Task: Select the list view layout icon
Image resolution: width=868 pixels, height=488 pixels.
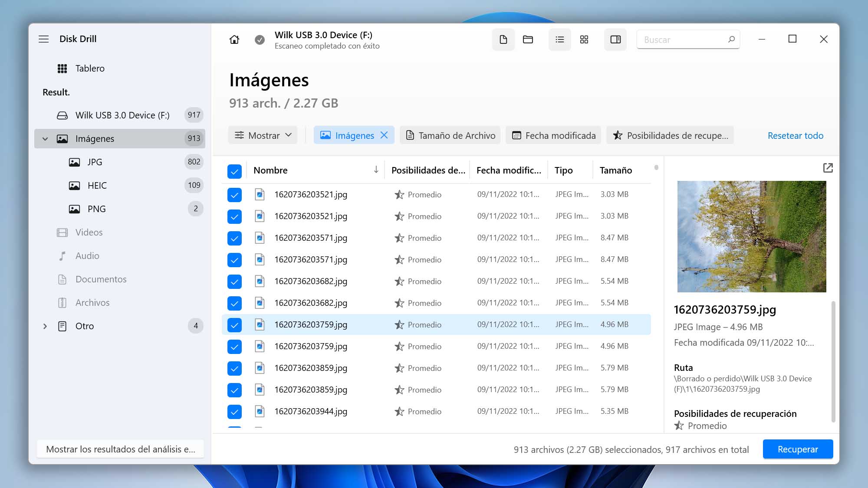Action: tap(560, 39)
